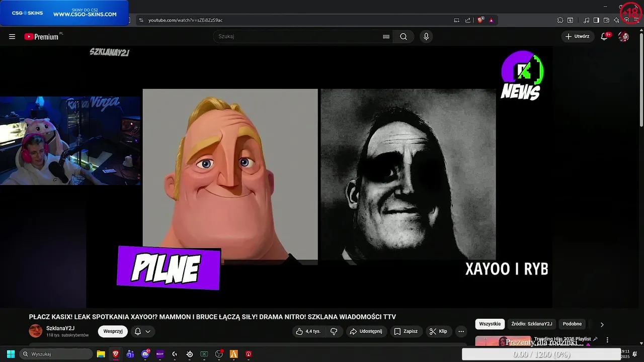
Task: Click the cast or install icon in address bar
Action: click(x=457, y=20)
